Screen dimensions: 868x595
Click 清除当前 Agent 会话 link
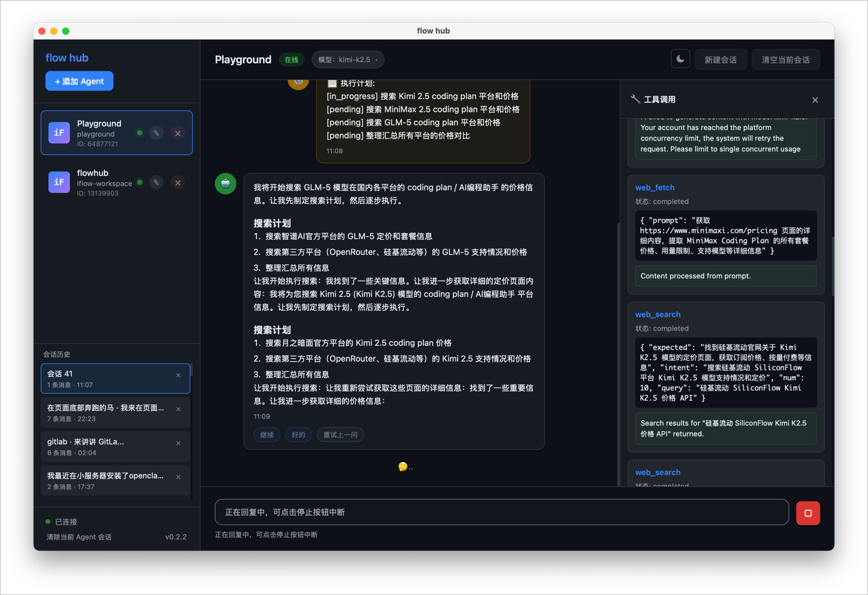coord(79,537)
